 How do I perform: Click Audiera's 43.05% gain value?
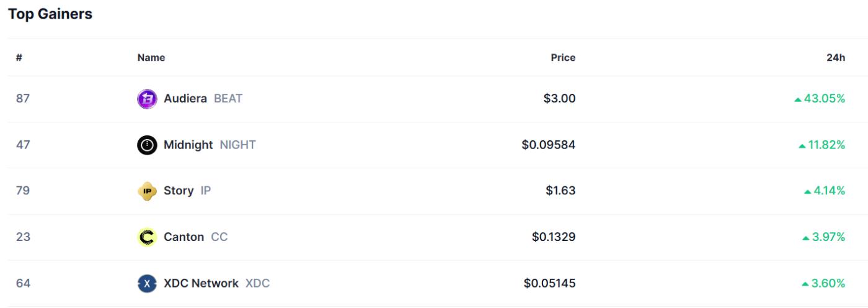point(824,99)
